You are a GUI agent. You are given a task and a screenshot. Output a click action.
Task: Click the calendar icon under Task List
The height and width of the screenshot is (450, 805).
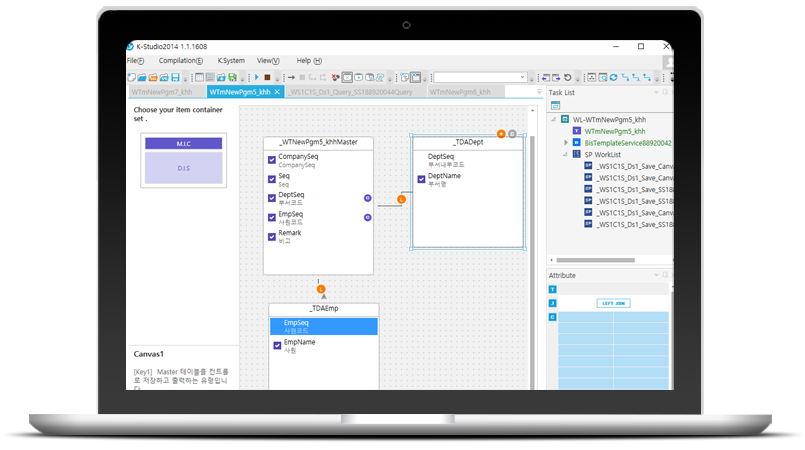[x=555, y=105]
